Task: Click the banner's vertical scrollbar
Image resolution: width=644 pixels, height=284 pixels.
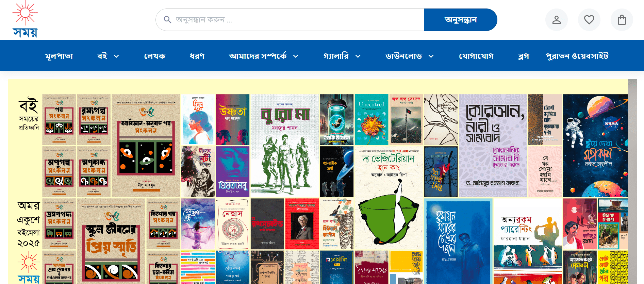Action: tap(632, 181)
